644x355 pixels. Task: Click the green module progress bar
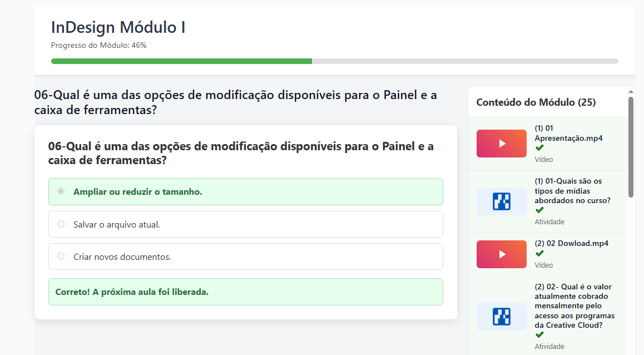tap(181, 61)
